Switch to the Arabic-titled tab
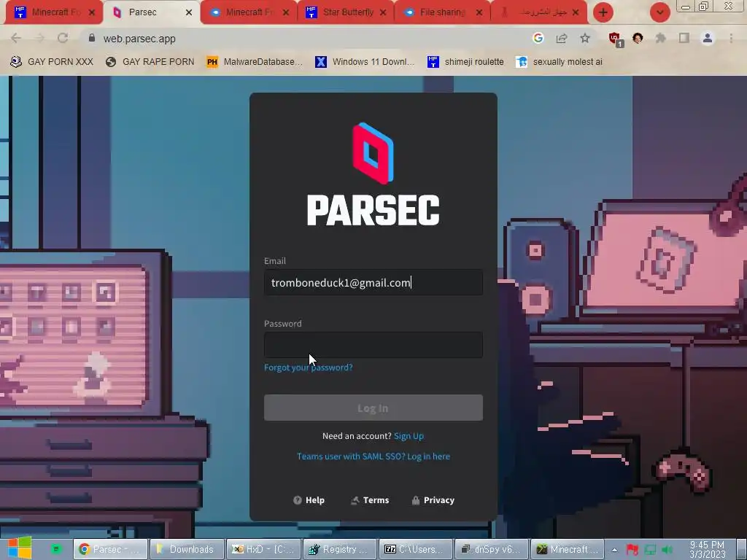 coord(539,12)
